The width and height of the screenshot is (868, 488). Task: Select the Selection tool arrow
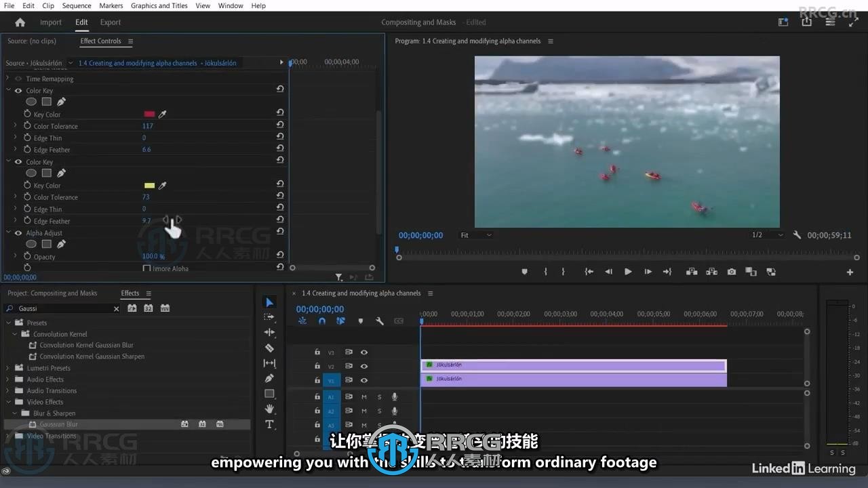(269, 302)
